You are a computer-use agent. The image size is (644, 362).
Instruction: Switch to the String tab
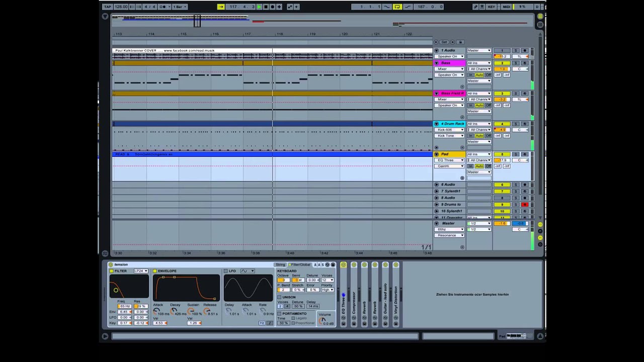click(280, 264)
